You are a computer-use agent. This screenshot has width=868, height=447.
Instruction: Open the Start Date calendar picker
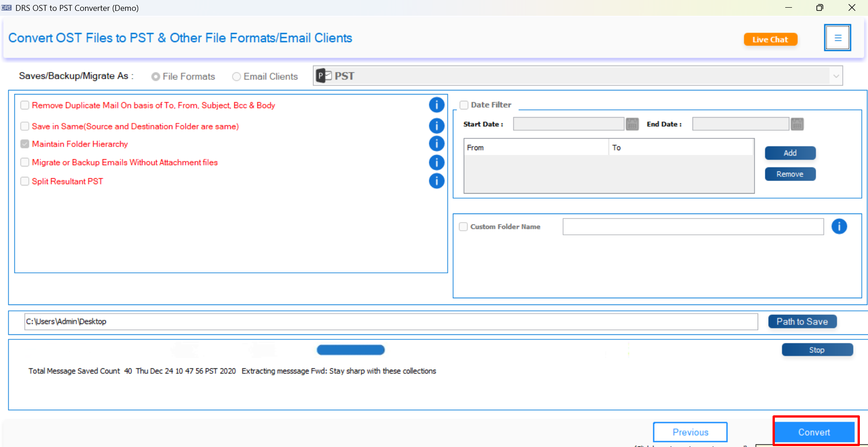pos(632,124)
